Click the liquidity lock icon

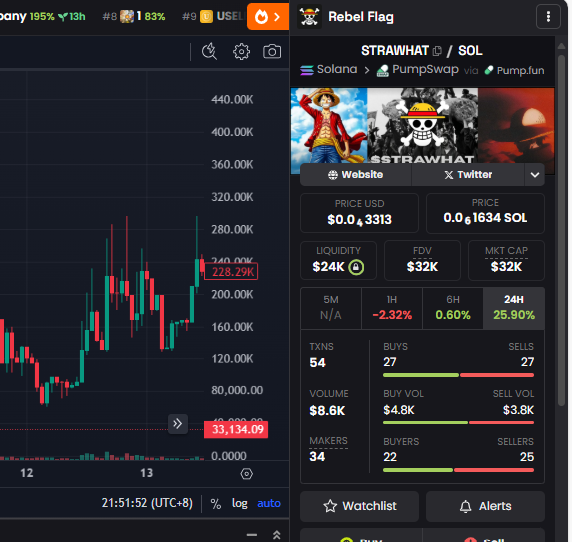click(356, 267)
